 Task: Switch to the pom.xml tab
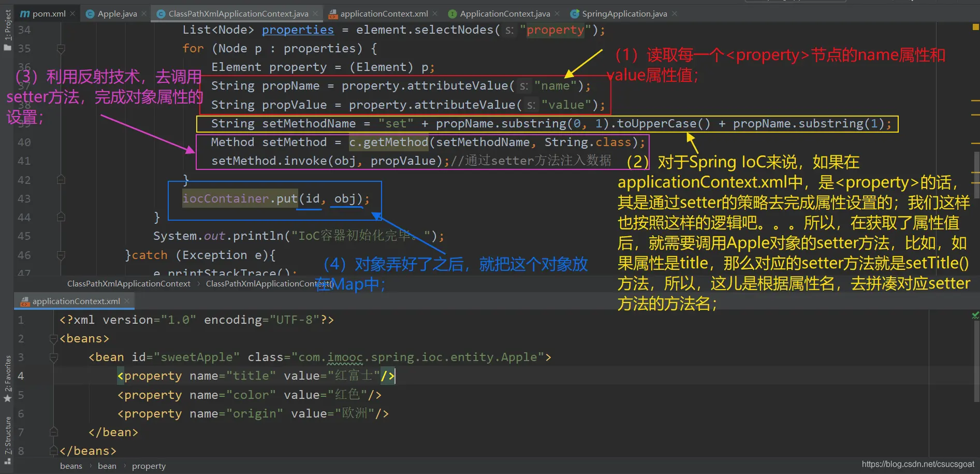47,14
